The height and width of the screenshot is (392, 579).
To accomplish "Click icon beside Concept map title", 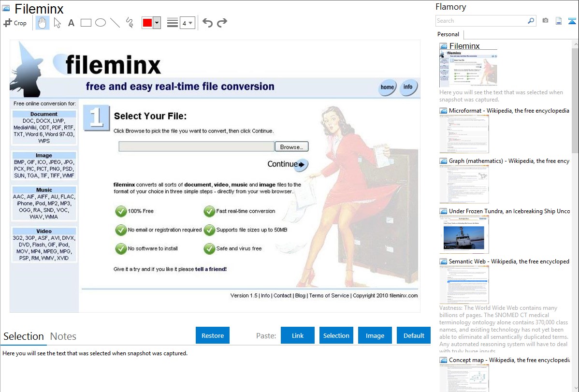I will point(443,360).
